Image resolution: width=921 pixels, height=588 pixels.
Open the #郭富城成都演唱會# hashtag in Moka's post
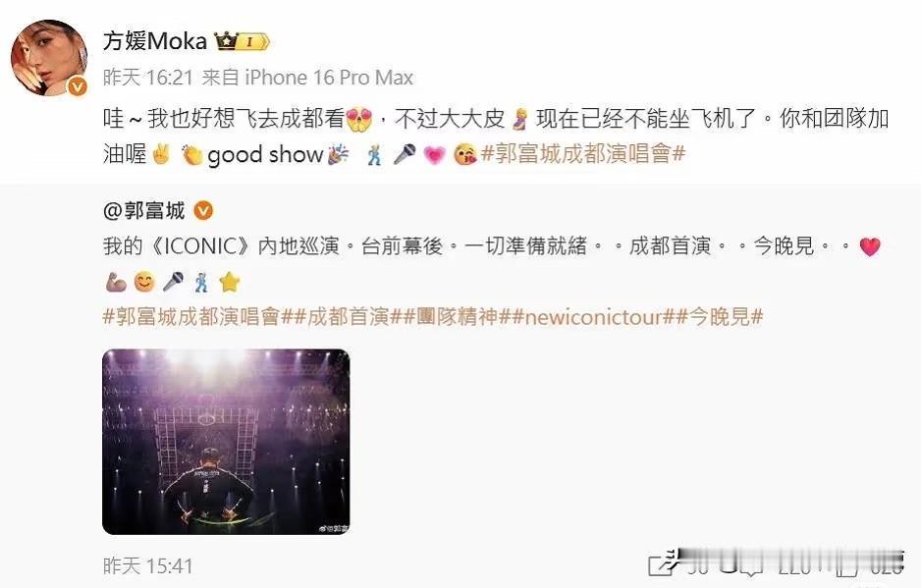coord(582,154)
